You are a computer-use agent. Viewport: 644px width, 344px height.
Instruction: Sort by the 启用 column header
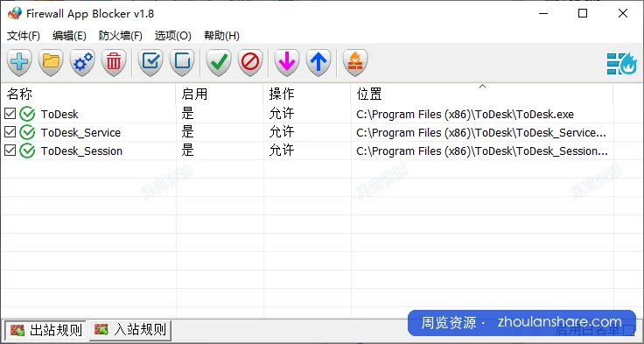pyautogui.click(x=220, y=95)
